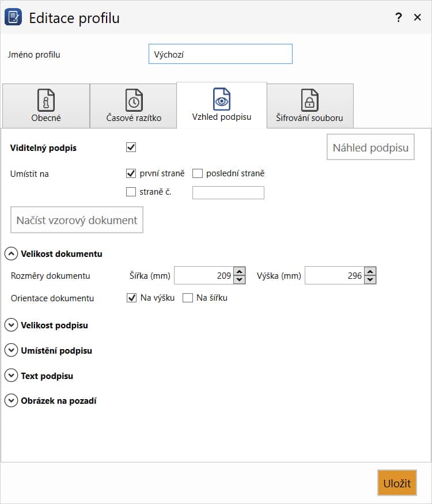432x504 pixels.
Task: Expand the Velikost podpisu section
Action: pos(12,325)
